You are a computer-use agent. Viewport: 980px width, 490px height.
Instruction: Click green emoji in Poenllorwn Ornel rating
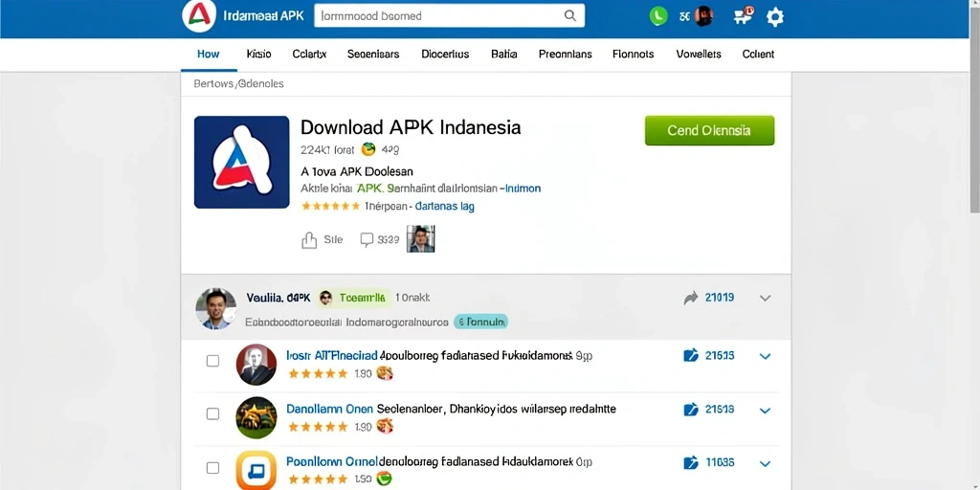coord(385,479)
